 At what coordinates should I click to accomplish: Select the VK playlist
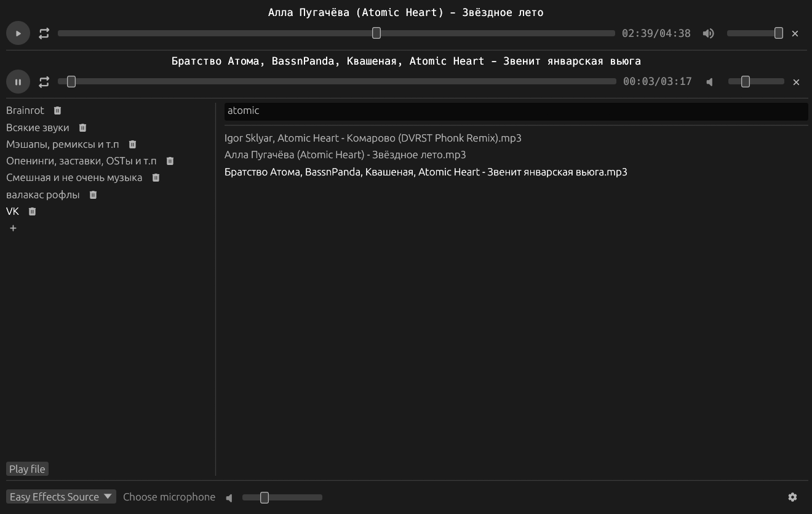(12, 211)
